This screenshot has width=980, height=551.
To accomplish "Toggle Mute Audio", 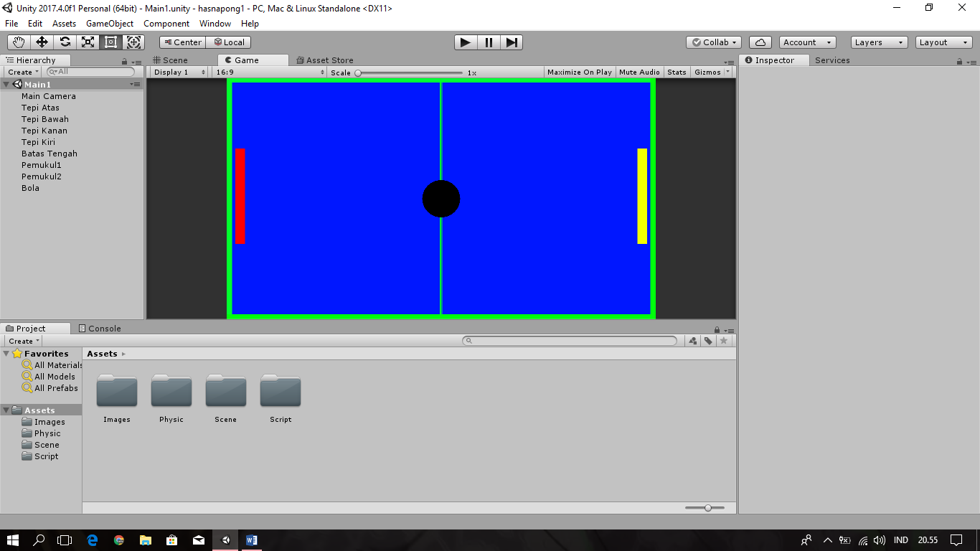I will (x=639, y=72).
